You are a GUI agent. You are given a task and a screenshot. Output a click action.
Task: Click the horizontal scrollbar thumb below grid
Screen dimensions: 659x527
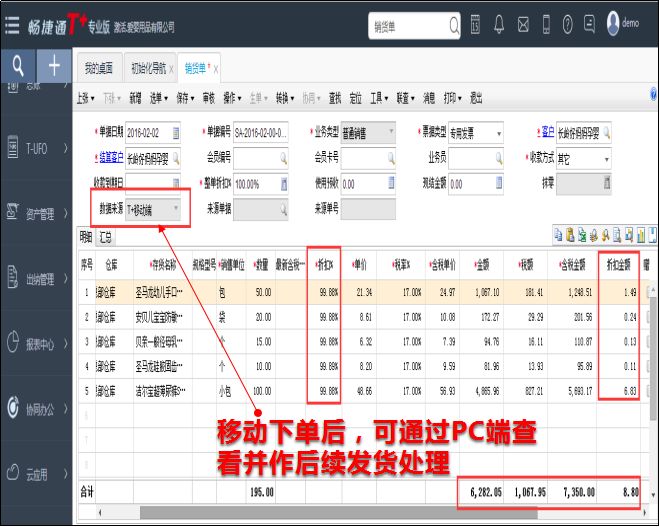tap(339, 512)
